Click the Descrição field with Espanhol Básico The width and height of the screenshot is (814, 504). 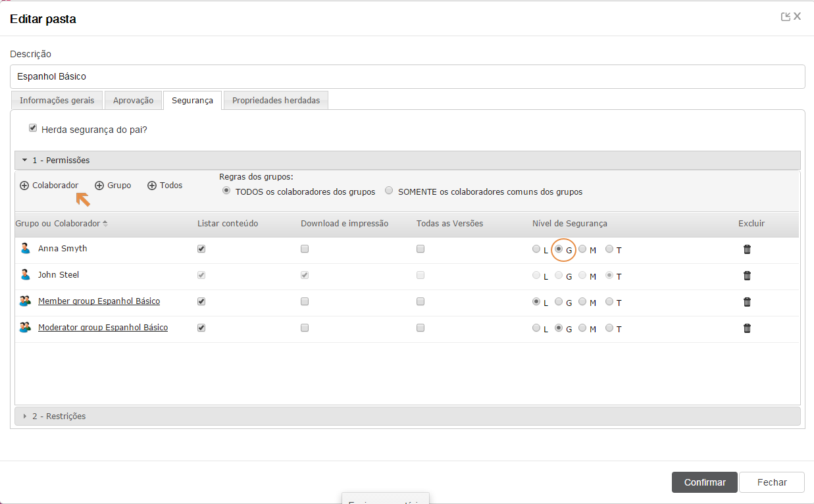(407, 76)
